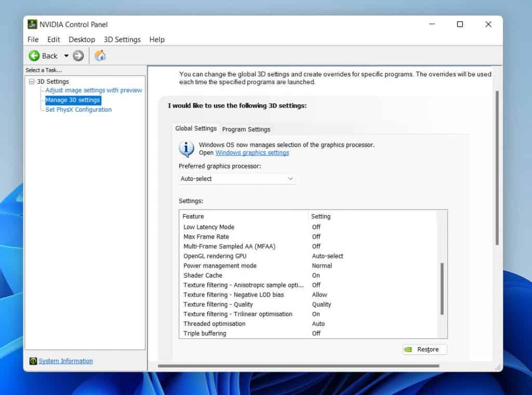Close the NVIDIA Control Panel window

click(x=488, y=24)
